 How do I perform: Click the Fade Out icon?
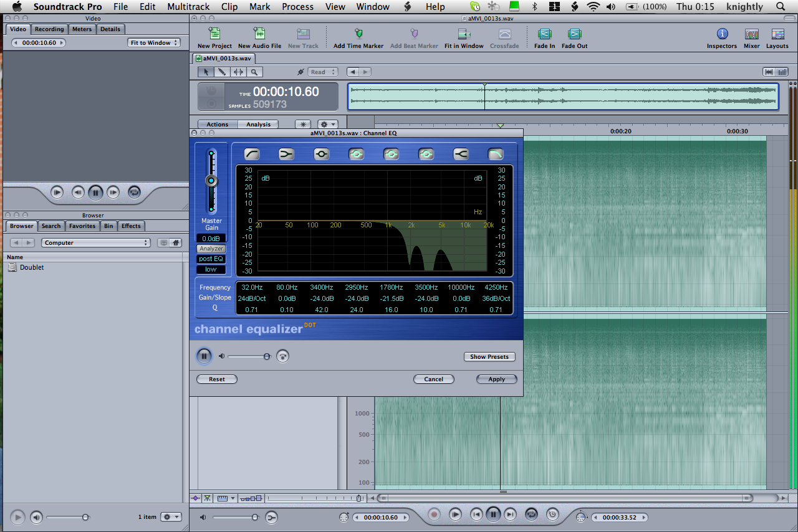574,34
